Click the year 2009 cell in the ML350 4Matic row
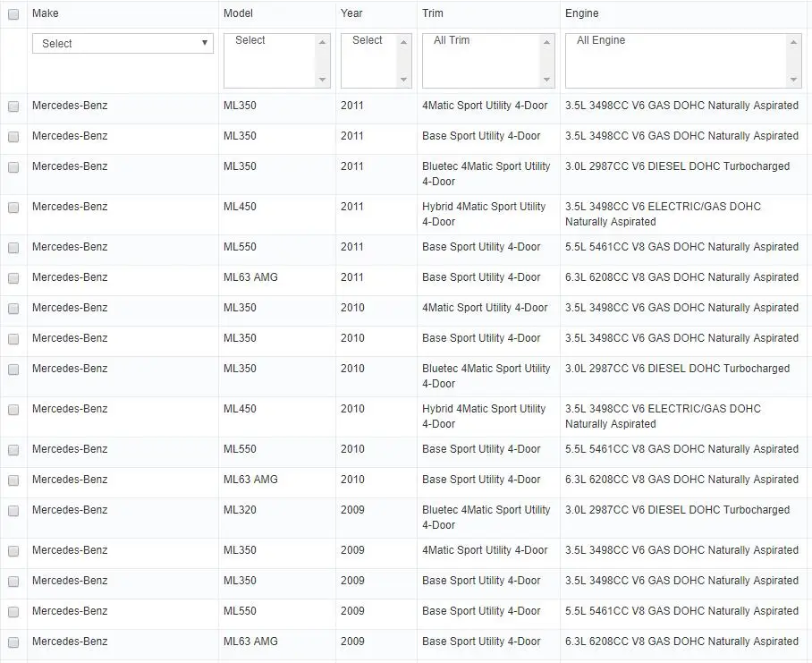The width and height of the screenshot is (812, 663). click(x=352, y=550)
